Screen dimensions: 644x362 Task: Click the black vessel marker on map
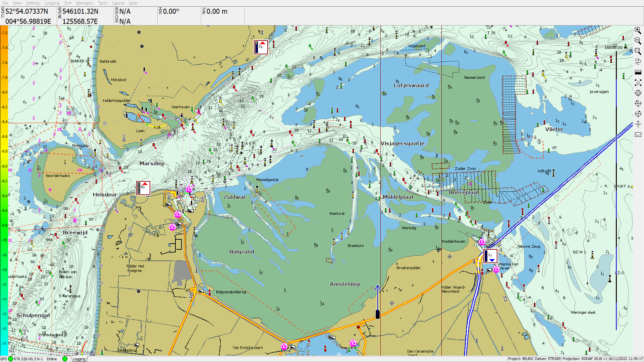coord(377,314)
